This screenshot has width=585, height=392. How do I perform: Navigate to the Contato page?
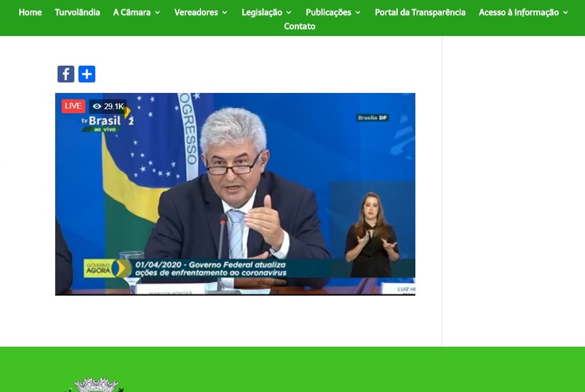tap(299, 26)
